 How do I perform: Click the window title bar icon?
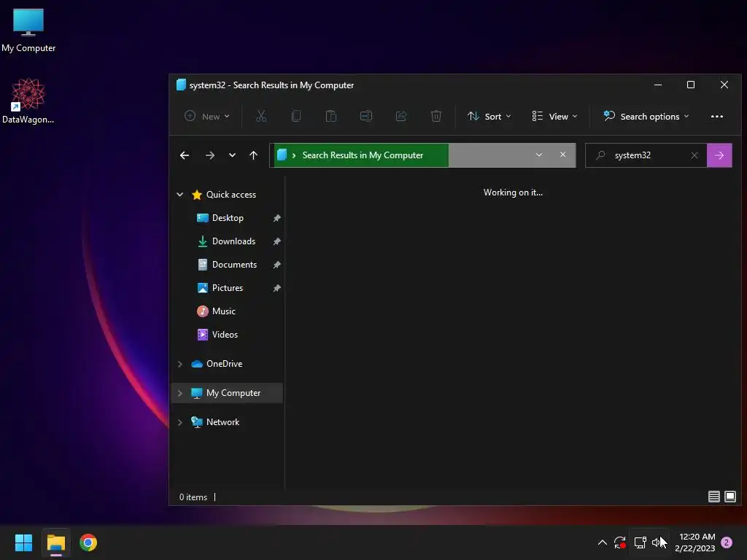(x=181, y=85)
